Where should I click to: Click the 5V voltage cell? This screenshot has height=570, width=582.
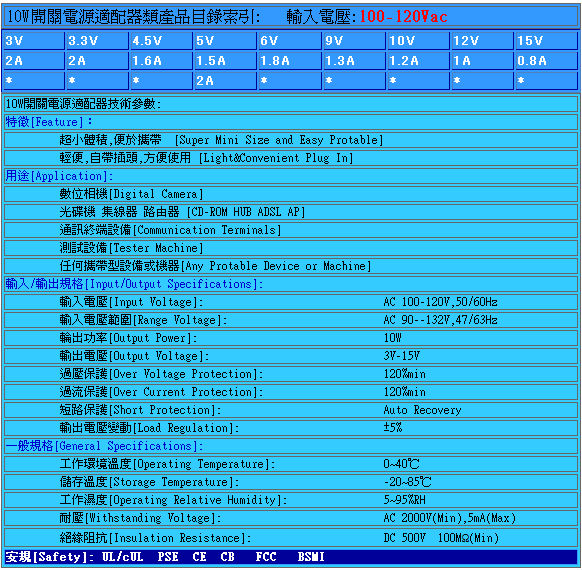[226, 41]
